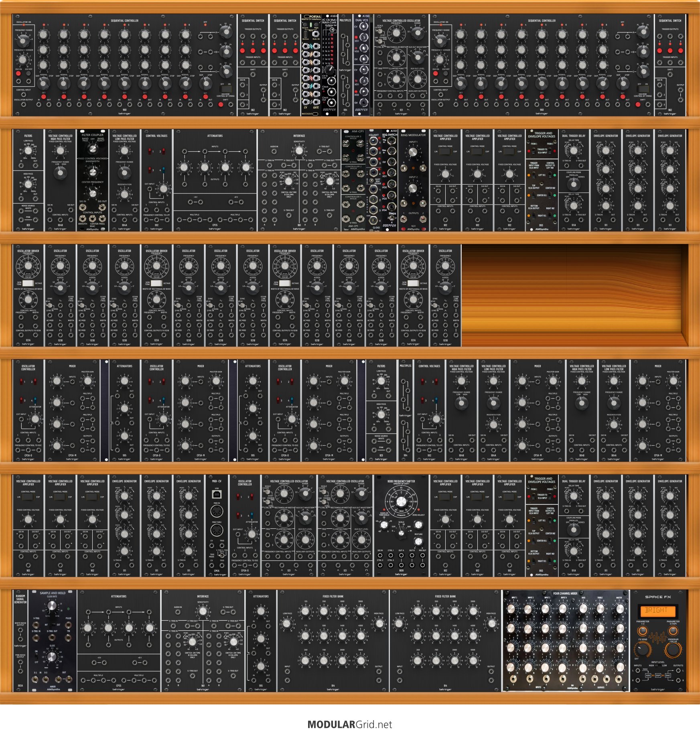Click the USB port on the MIDI-CV module

[217, 494]
